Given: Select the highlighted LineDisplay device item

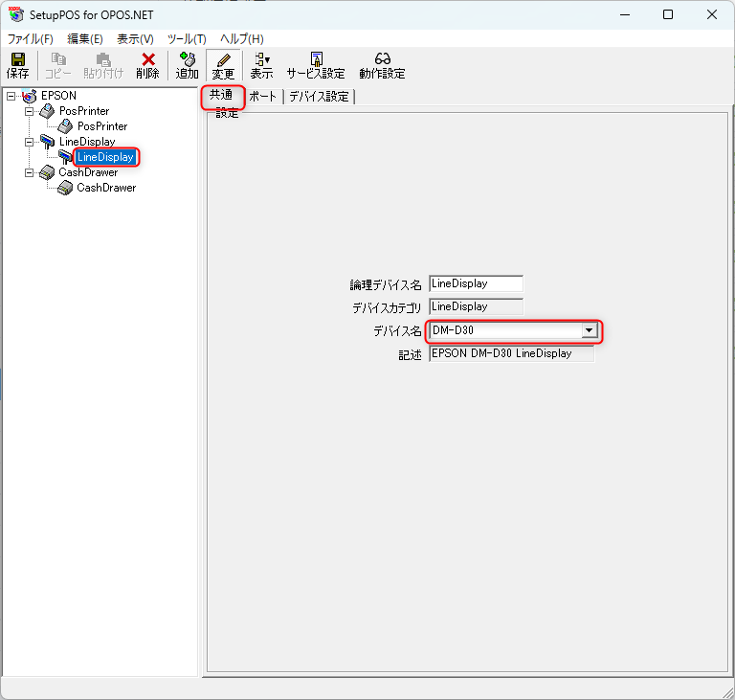Looking at the screenshot, I should [x=105, y=157].
